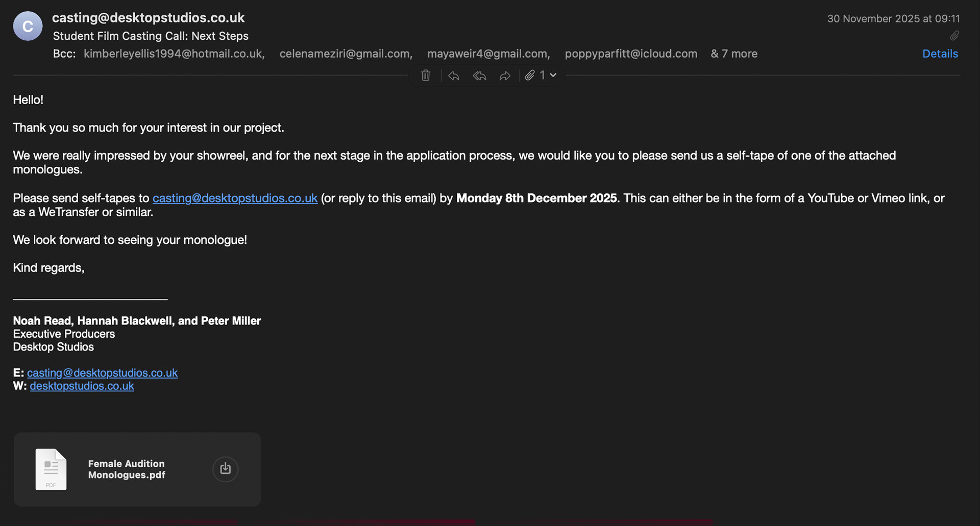980x526 pixels.
Task: Forward this message with the forward arrow
Action: point(505,76)
